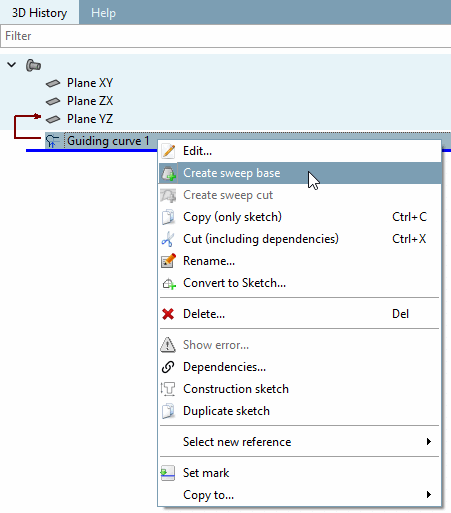The width and height of the screenshot is (451, 513).
Task: Click the Del shortcut label
Action: click(x=400, y=314)
